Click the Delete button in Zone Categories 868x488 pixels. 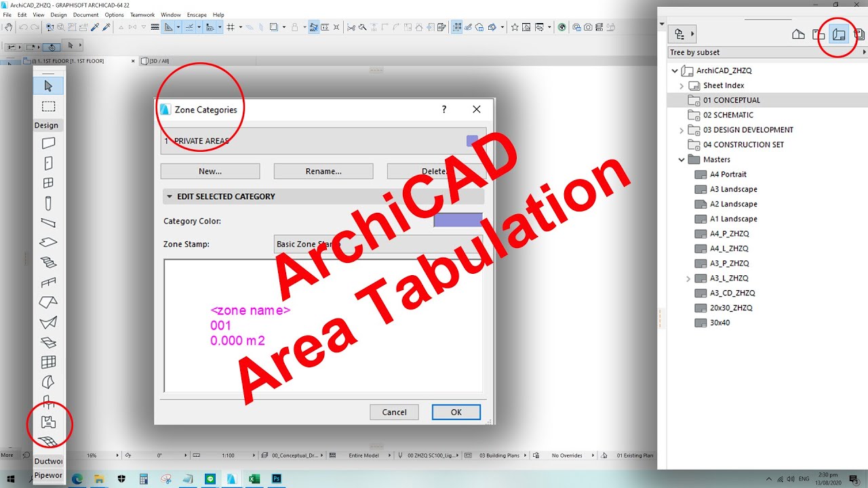(435, 171)
